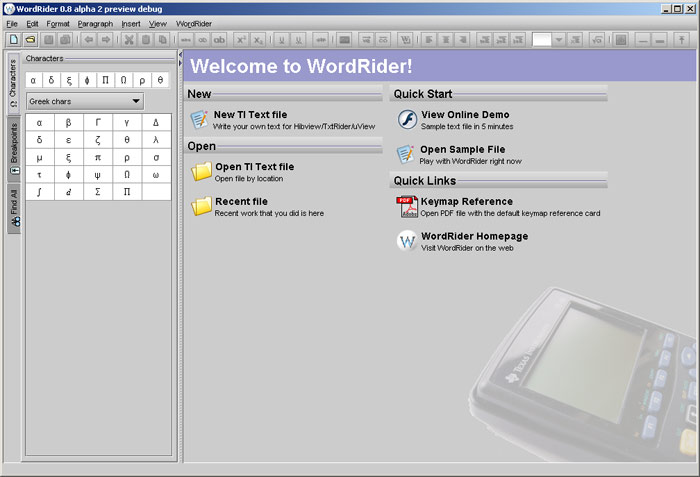
Task: Expand the Greek chars dropdown
Action: click(85, 101)
